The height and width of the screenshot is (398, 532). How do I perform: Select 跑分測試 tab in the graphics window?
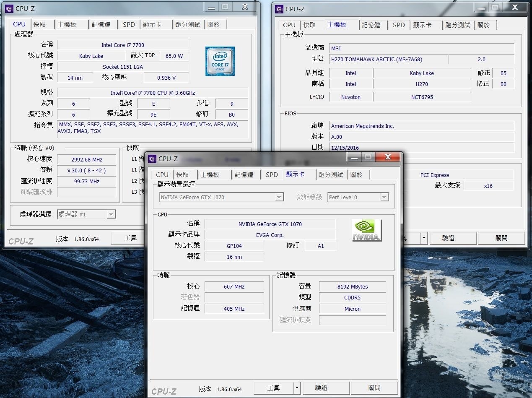[331, 175]
